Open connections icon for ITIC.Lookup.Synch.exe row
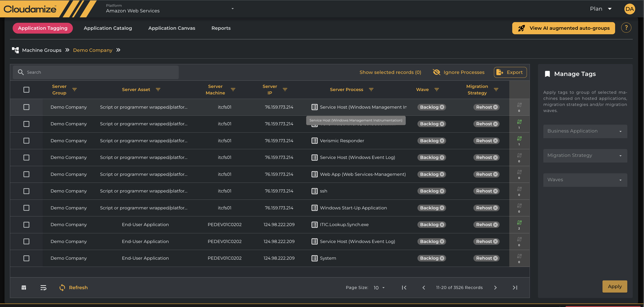Image resolution: width=644 pixels, height=307 pixels. [519, 222]
